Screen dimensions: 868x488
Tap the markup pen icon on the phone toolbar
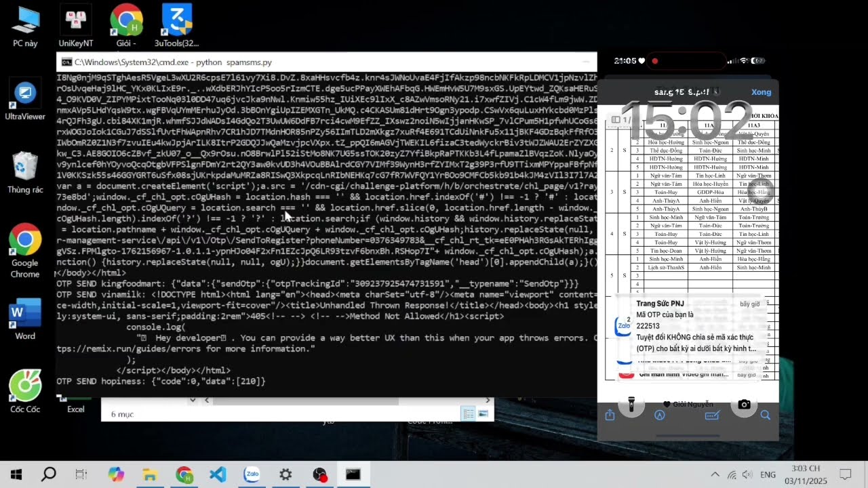[659, 415]
